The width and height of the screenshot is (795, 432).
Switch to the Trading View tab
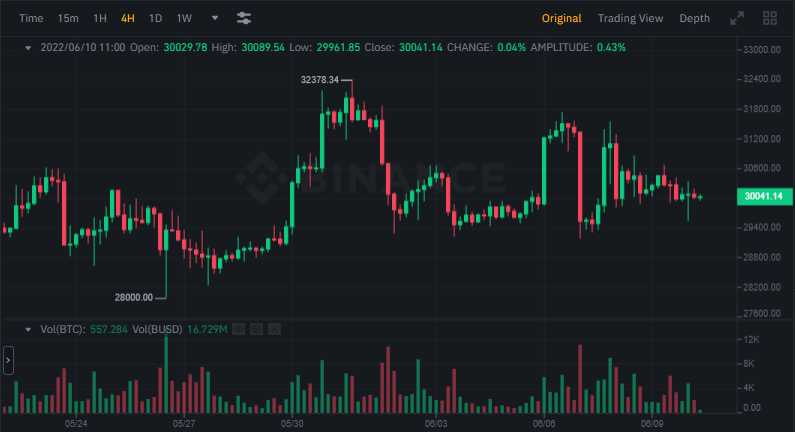point(630,18)
